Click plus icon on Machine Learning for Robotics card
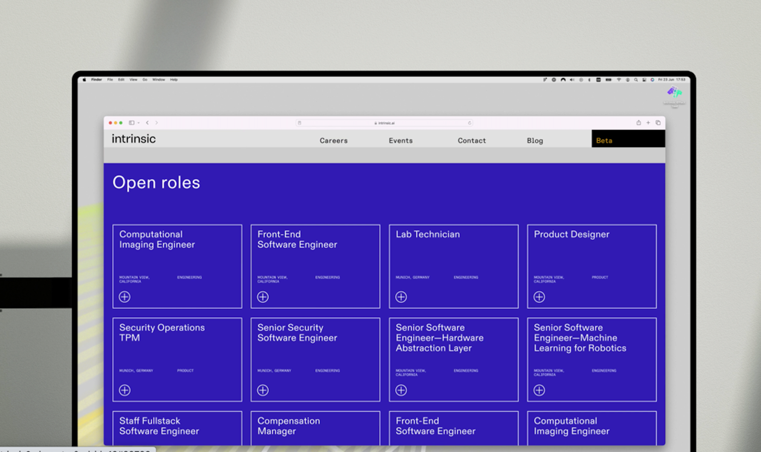 pos(539,390)
